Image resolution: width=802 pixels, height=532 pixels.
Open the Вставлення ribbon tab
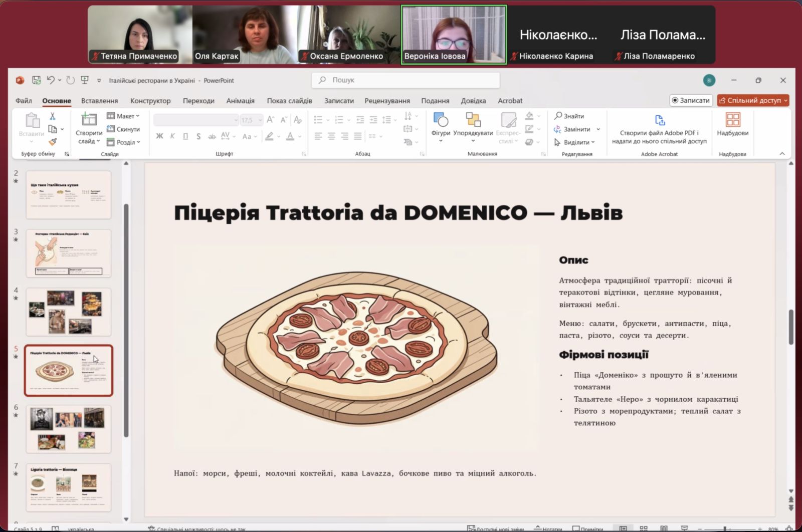click(99, 101)
